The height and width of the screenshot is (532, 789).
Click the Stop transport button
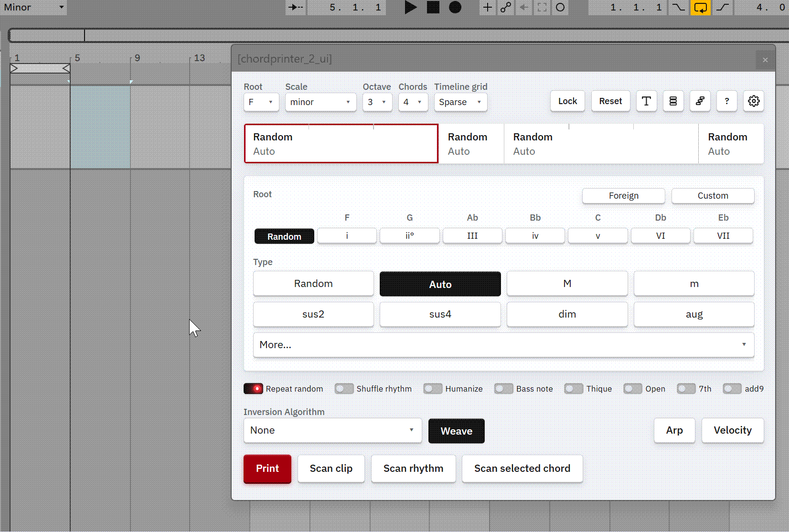(433, 7)
